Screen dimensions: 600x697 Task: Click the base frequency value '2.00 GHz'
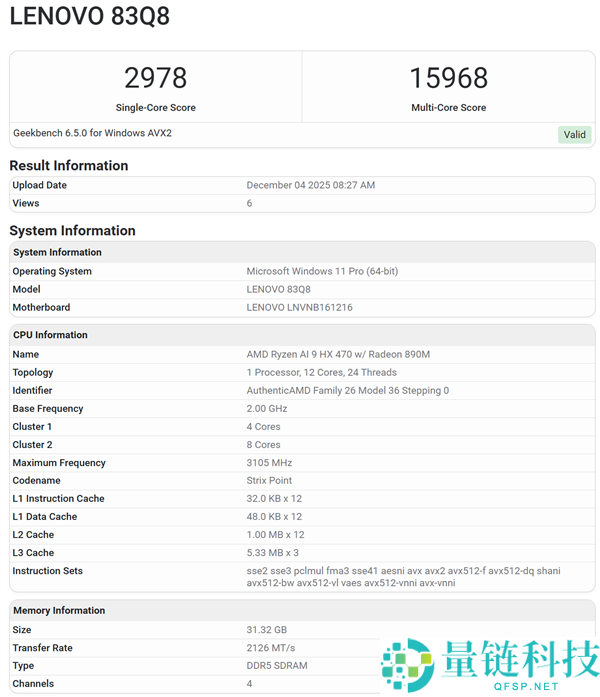(x=267, y=409)
